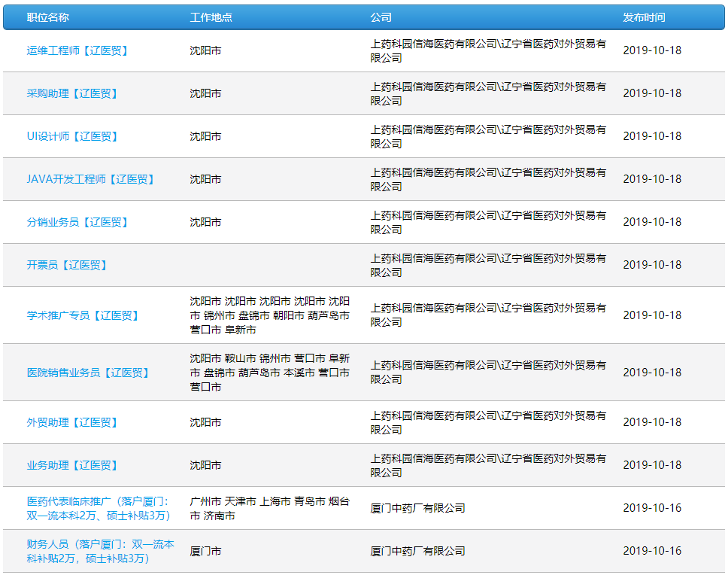Click date 2019-10-18 in 学术推广专员 row
This screenshot has height=575, width=728.
652,315
